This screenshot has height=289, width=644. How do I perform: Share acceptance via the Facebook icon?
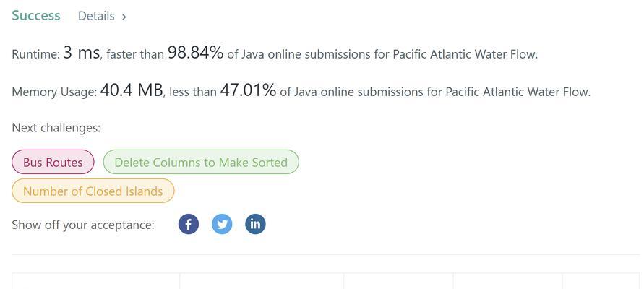pyautogui.click(x=189, y=224)
